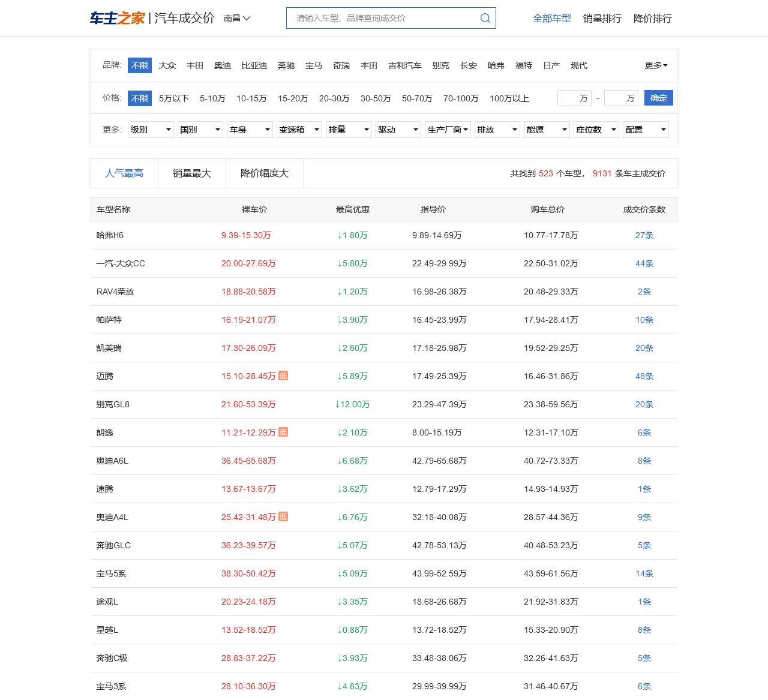Viewport: 768px width, 700px height.
Task: Click the 途观L model name
Action: [x=107, y=602]
